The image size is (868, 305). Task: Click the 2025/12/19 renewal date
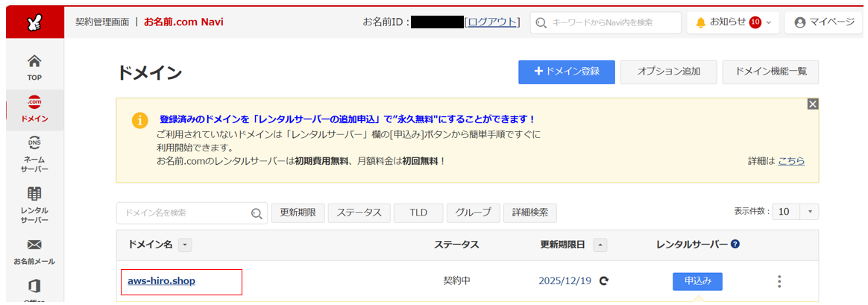coord(564,280)
